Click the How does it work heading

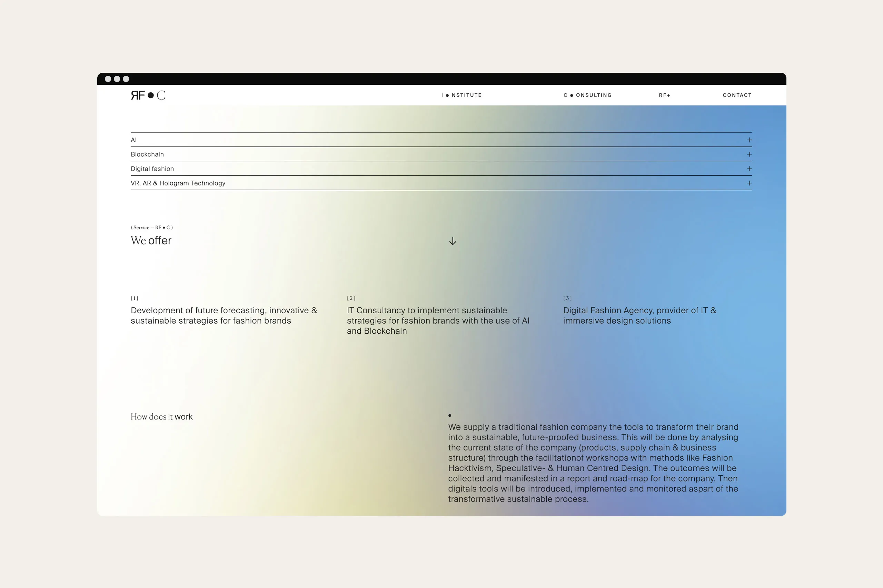coord(161,416)
